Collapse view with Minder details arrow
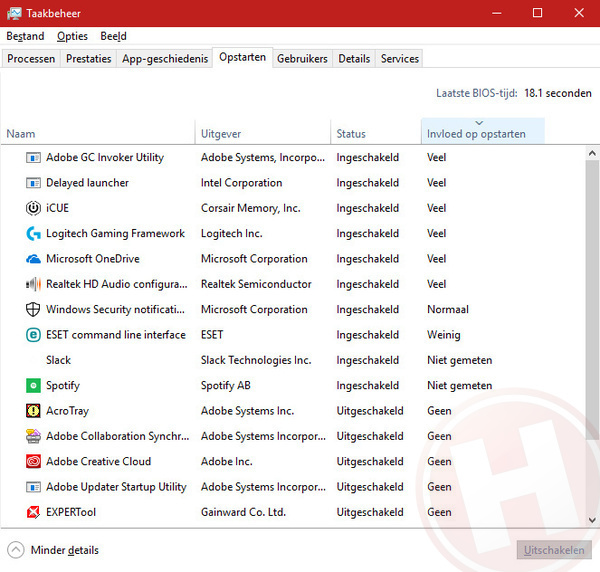 (16, 550)
